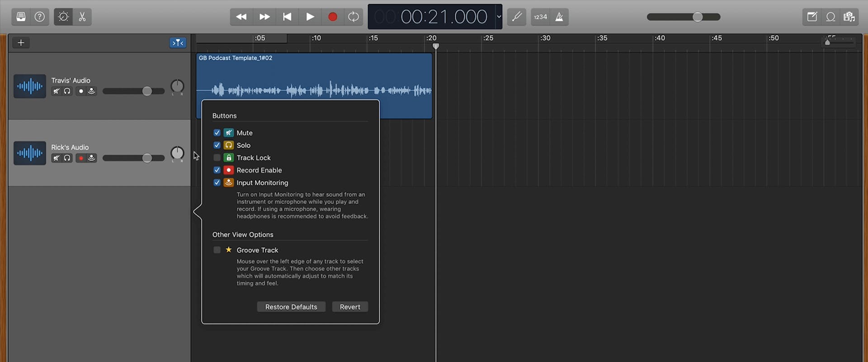Enable the Groove Track checkbox
868x362 pixels.
point(217,250)
